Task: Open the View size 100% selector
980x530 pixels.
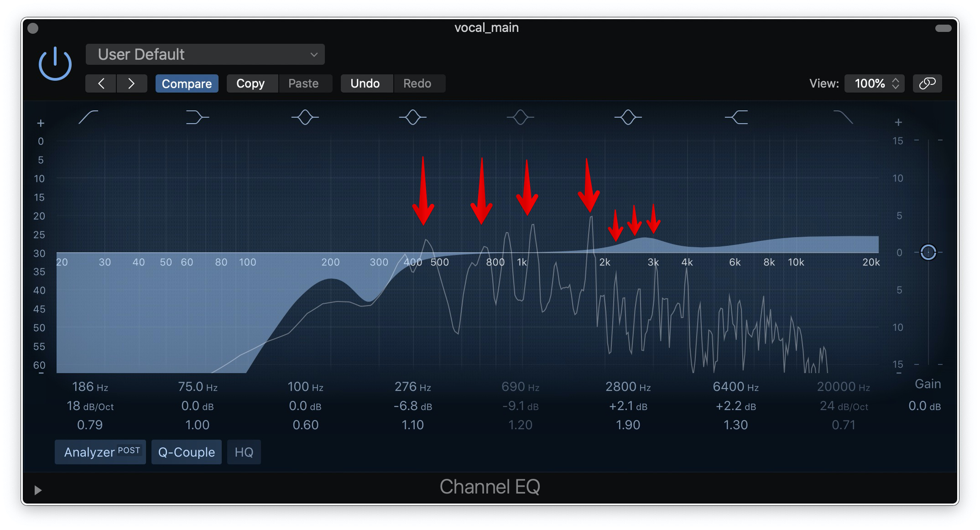Action: click(874, 83)
